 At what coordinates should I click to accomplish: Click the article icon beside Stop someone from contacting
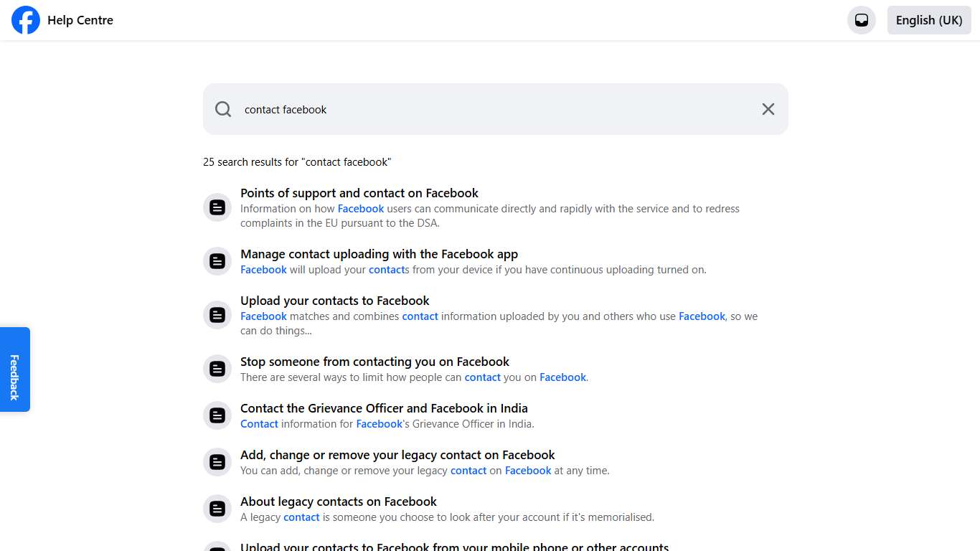217,368
